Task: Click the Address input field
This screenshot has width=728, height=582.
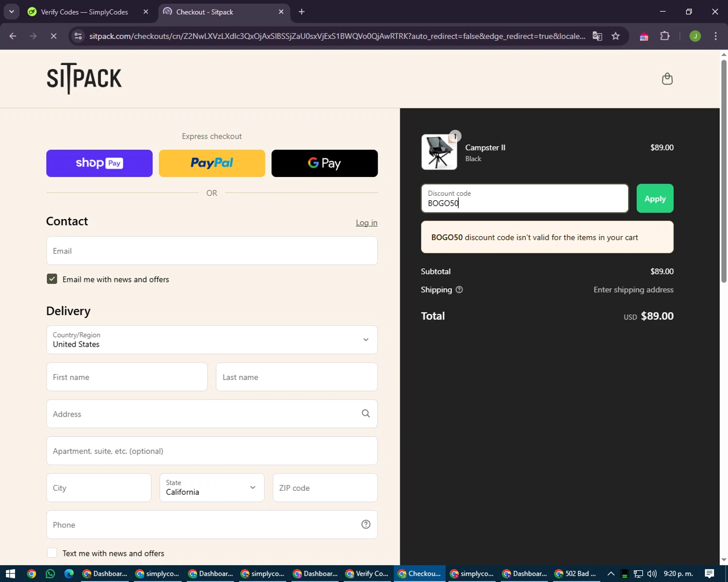Action: click(212, 414)
